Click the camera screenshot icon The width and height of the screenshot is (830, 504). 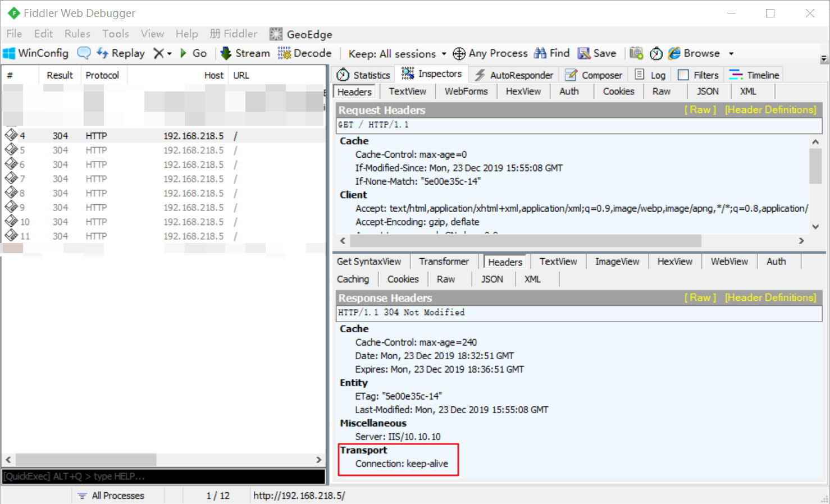point(636,53)
